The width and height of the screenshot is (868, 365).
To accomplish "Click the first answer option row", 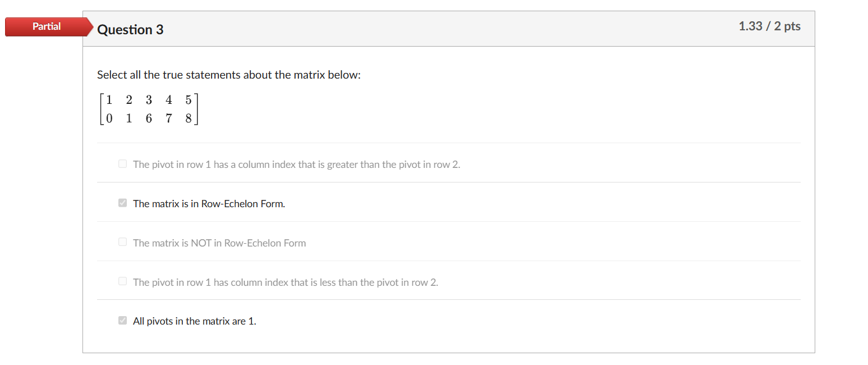I will [449, 163].
